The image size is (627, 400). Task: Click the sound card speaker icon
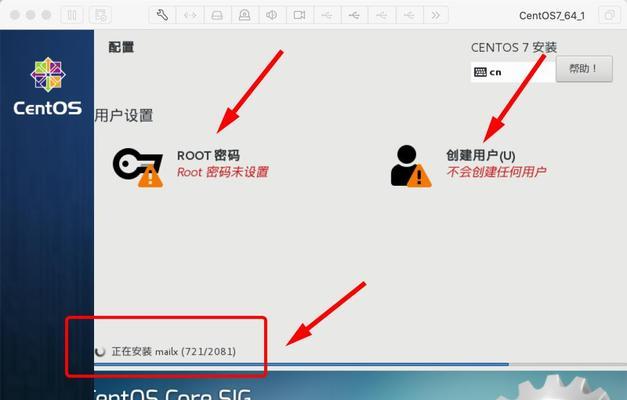point(272,15)
